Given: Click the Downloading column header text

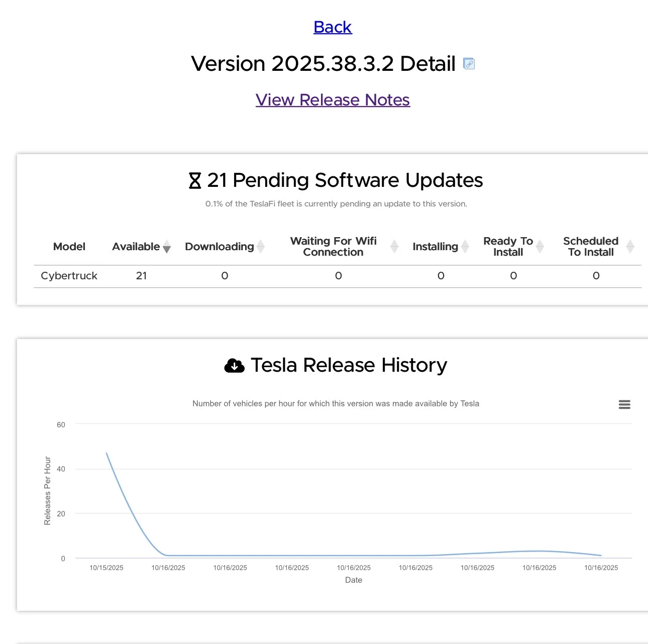Looking at the screenshot, I should pos(220,247).
